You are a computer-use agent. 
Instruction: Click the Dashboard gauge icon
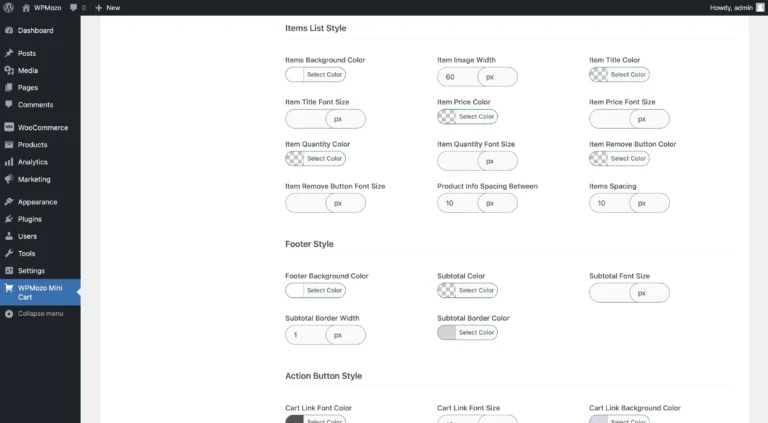9,30
